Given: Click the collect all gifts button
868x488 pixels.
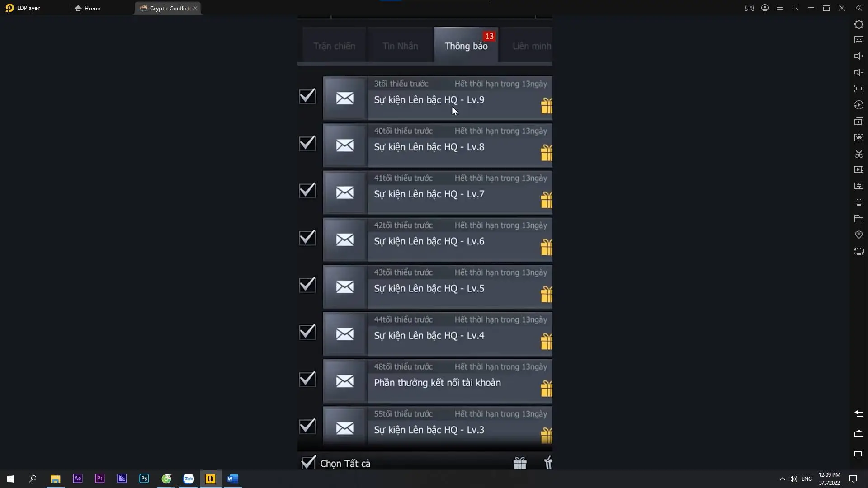Looking at the screenshot, I should [x=519, y=464].
